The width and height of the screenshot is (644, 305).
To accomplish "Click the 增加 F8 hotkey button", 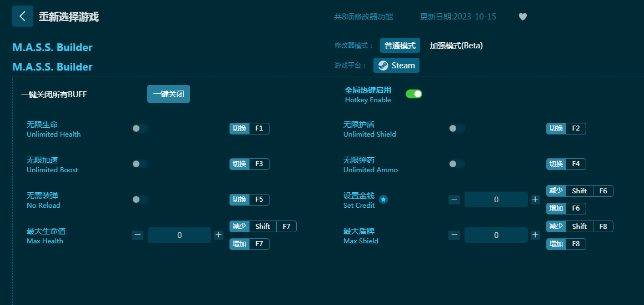I will point(566,244).
